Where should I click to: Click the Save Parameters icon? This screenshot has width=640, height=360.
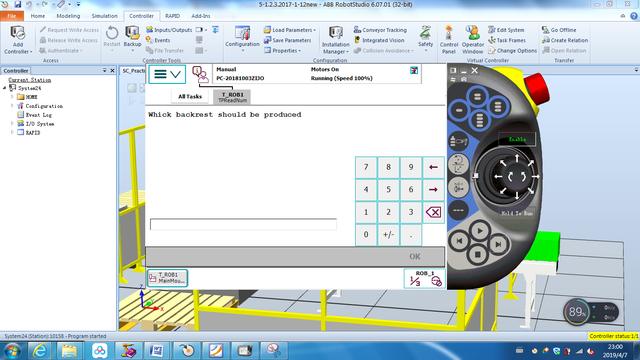pyautogui.click(x=267, y=40)
